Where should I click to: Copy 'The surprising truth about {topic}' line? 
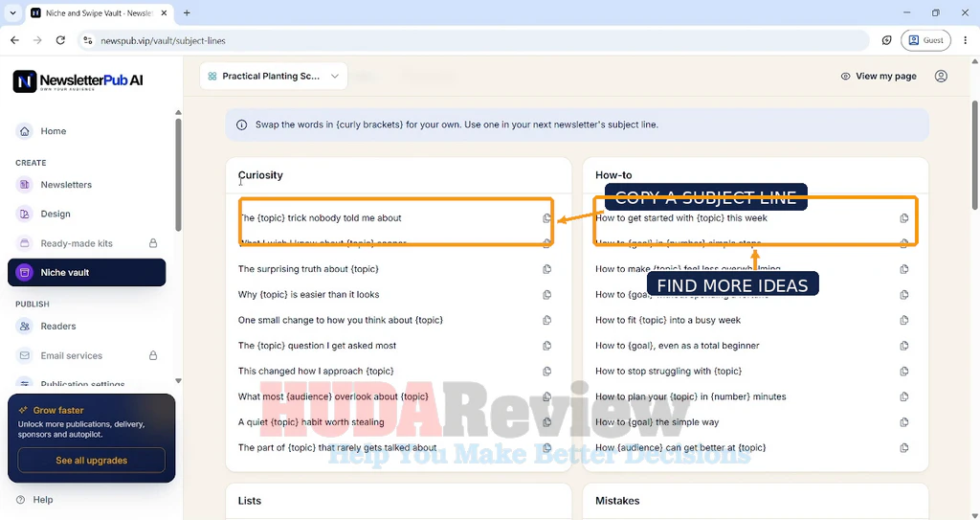click(x=546, y=269)
